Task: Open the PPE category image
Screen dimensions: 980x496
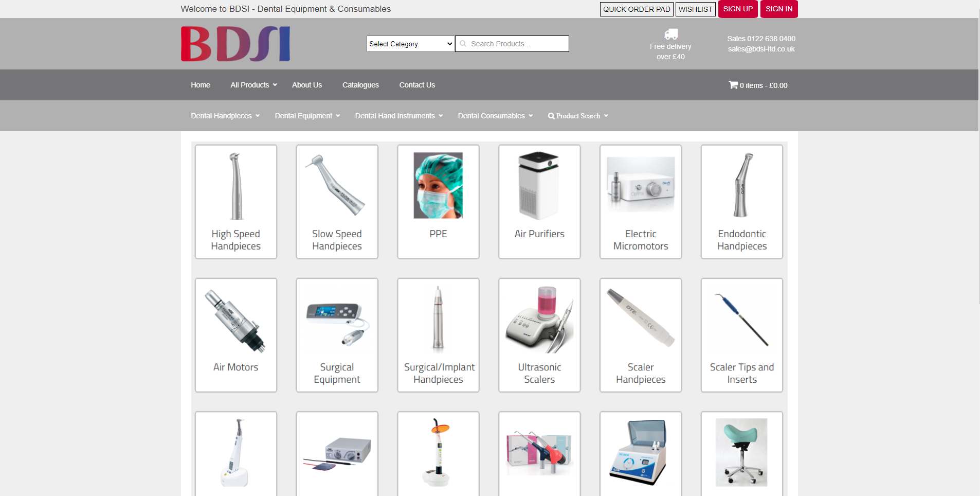Action: (438, 185)
